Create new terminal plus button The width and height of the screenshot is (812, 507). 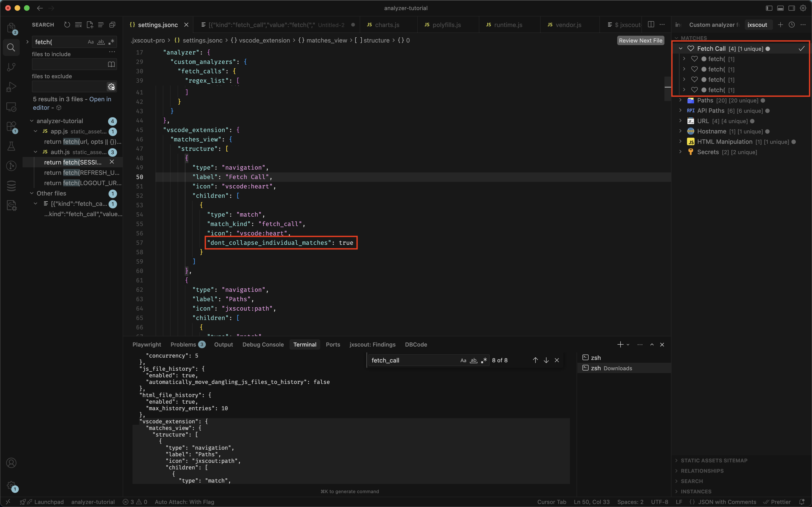point(620,345)
